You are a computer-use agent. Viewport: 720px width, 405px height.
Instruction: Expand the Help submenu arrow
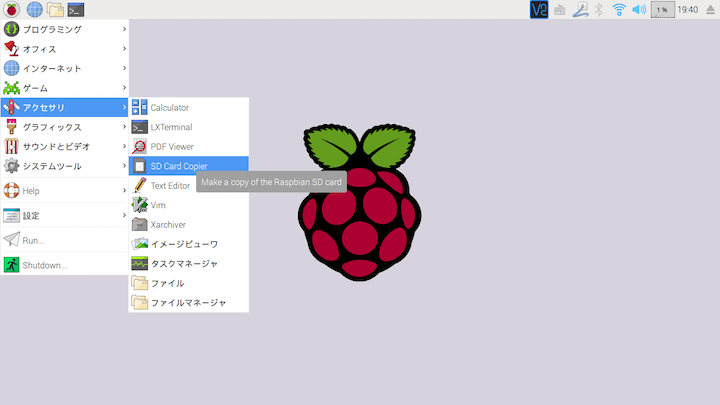(x=124, y=191)
